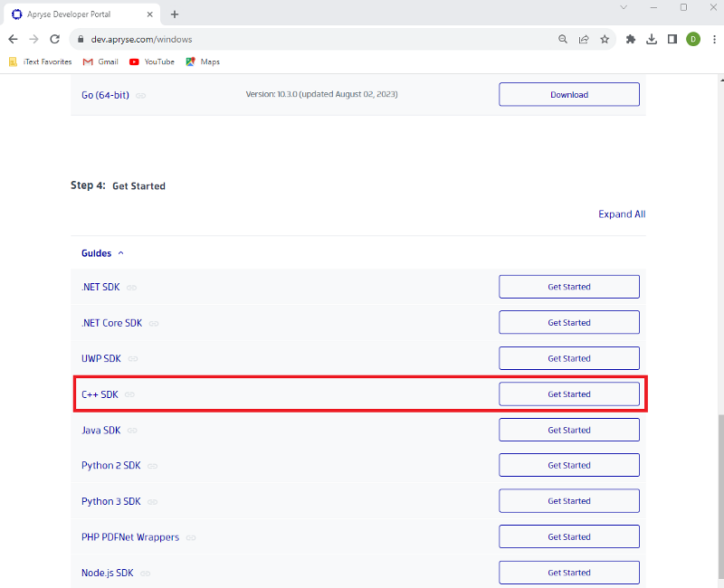
Task: Click the browser back arrow
Action: pos(13,39)
